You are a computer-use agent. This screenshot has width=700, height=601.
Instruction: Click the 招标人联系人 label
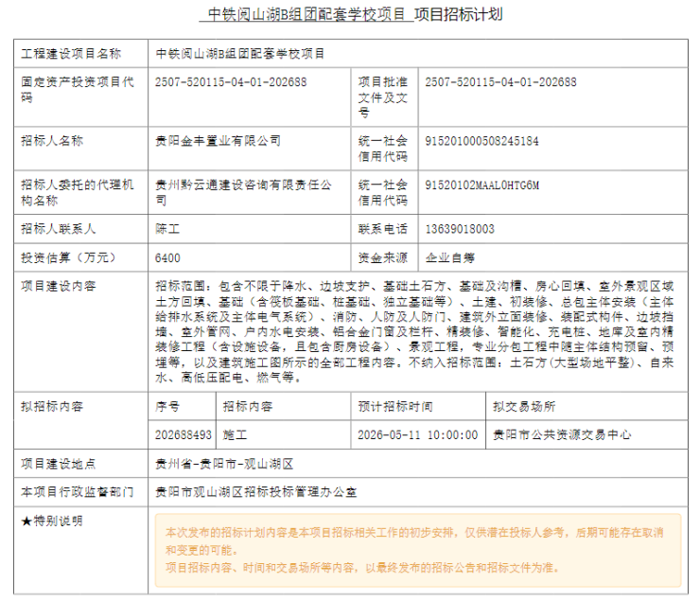[x=58, y=229]
